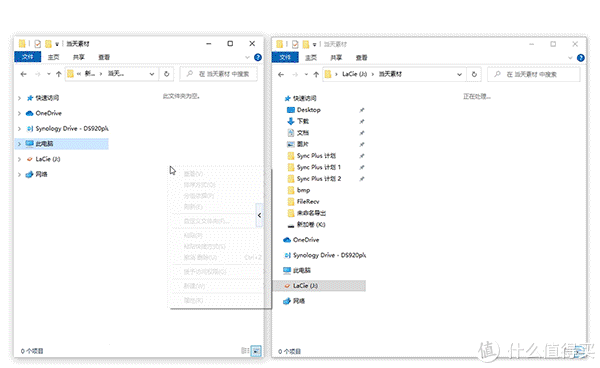Expand 网络 in left window

point(20,174)
